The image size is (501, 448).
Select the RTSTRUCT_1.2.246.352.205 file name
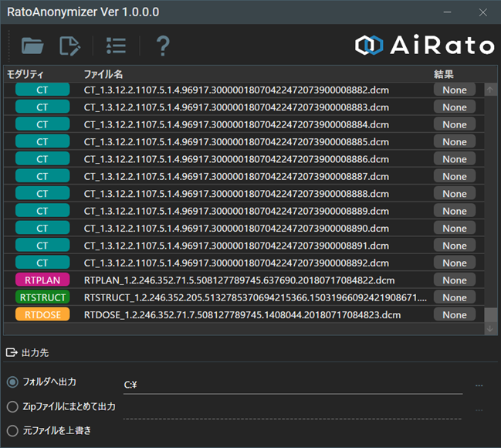click(256, 297)
